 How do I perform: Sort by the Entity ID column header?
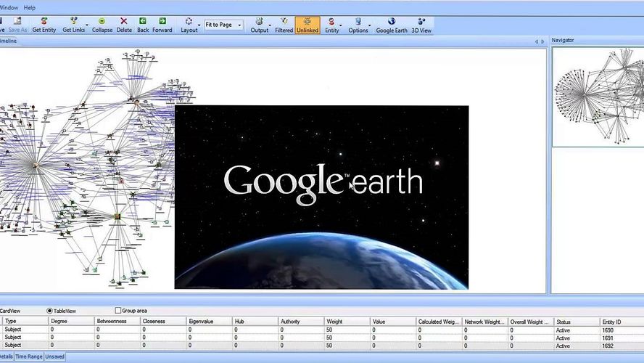pos(622,322)
